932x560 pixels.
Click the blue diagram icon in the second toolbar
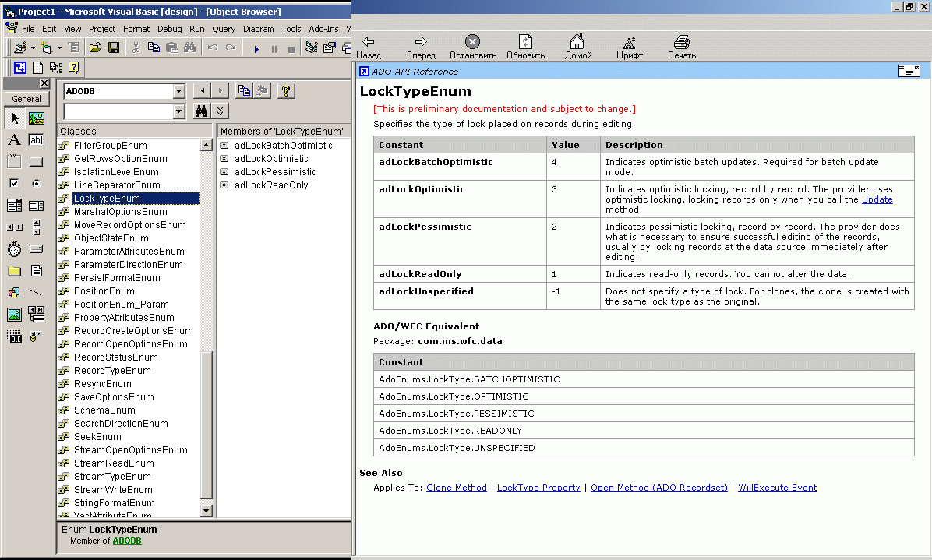pyautogui.click(x=20, y=67)
